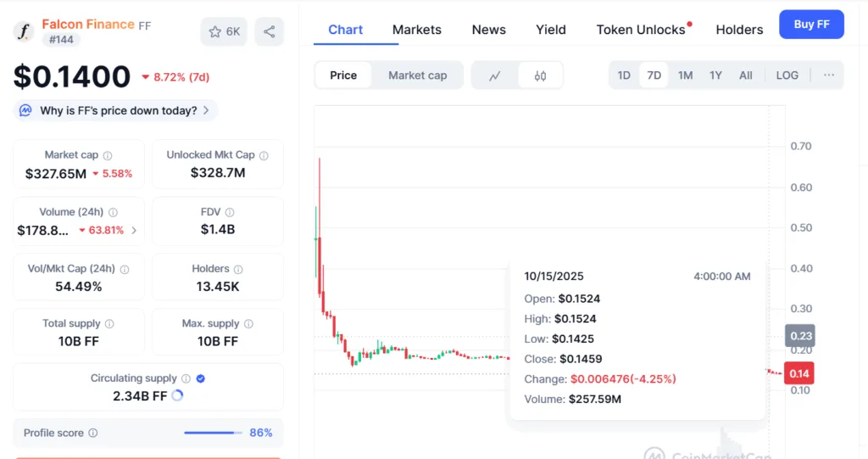
Task: Expand the Volume (24h) details chevron
Action: (134, 230)
